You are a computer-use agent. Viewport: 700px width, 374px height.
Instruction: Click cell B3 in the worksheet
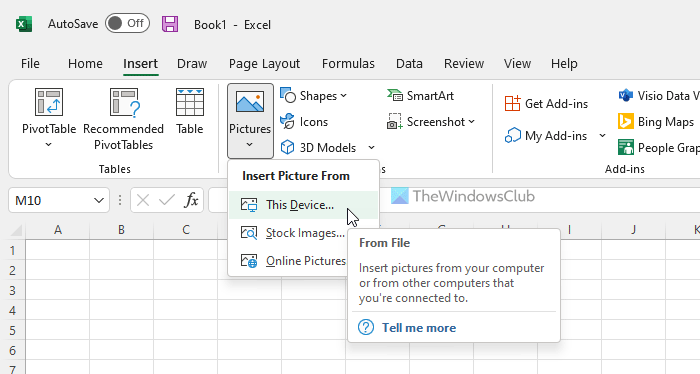(x=121, y=290)
